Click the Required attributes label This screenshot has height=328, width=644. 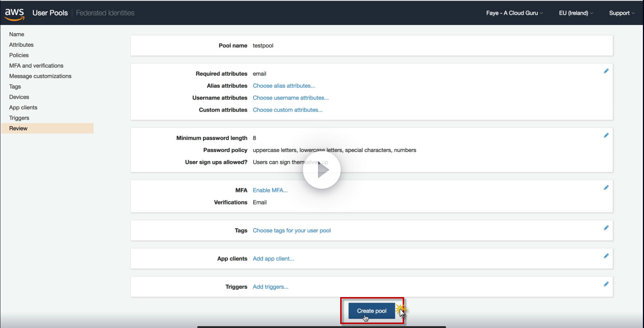pos(221,74)
